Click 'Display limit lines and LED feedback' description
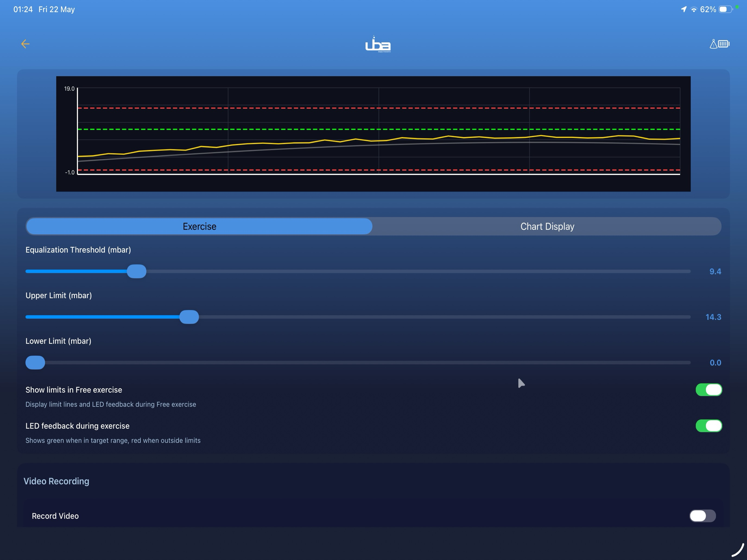The image size is (747, 560). pos(110,404)
